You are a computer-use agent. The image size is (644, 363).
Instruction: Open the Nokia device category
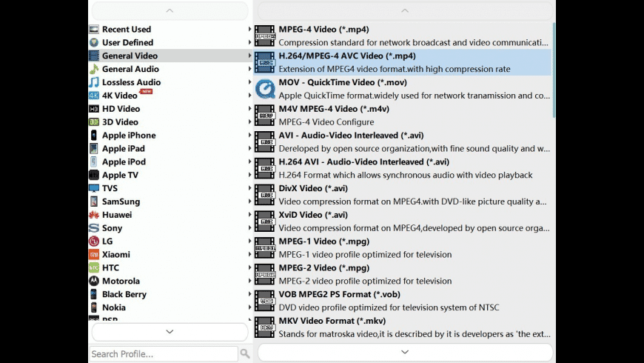pyautogui.click(x=170, y=307)
